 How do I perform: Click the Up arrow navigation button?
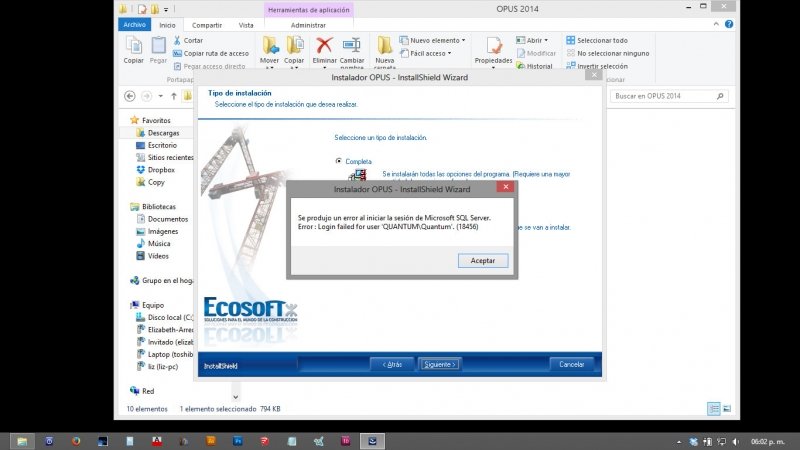point(173,97)
